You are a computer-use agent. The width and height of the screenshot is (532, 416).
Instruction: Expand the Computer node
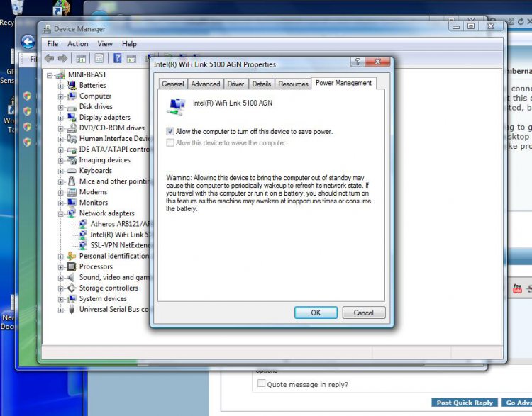coord(61,96)
